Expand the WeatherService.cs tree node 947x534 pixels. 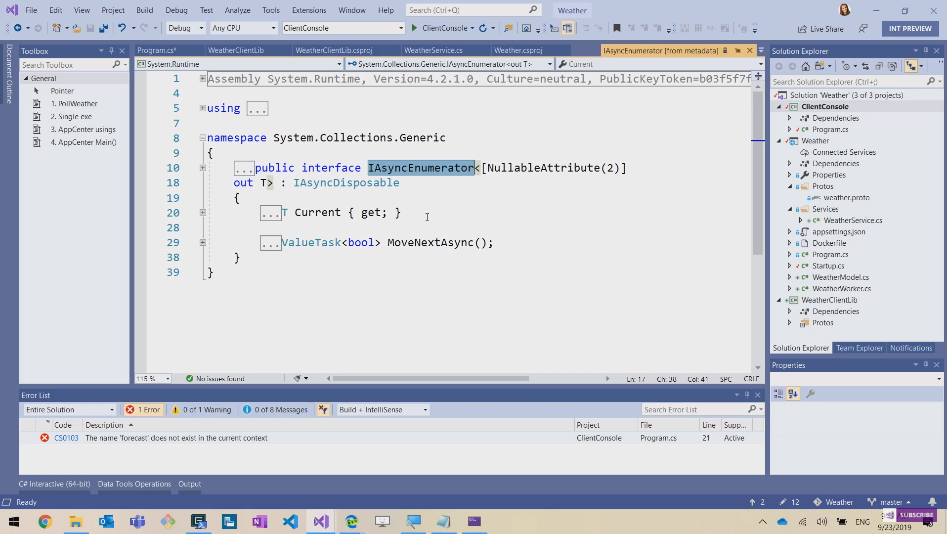(x=800, y=220)
